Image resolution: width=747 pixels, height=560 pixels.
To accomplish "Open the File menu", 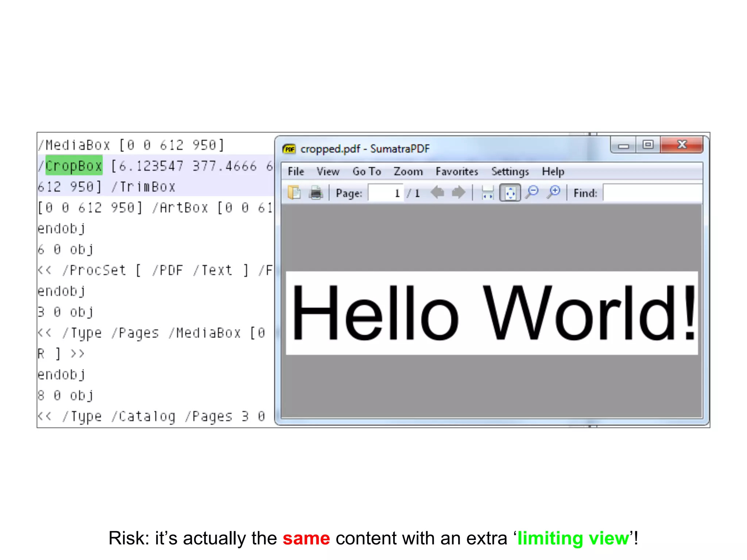I will (296, 171).
